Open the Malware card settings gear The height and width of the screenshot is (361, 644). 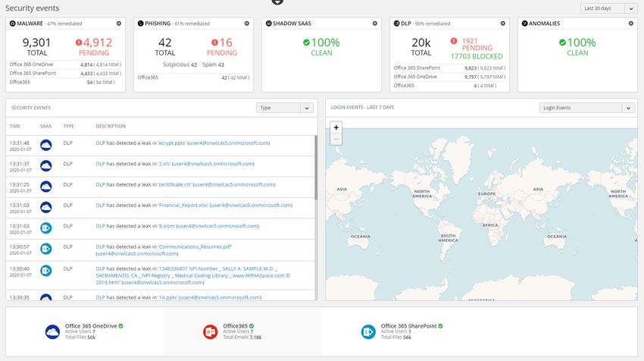[x=119, y=24]
